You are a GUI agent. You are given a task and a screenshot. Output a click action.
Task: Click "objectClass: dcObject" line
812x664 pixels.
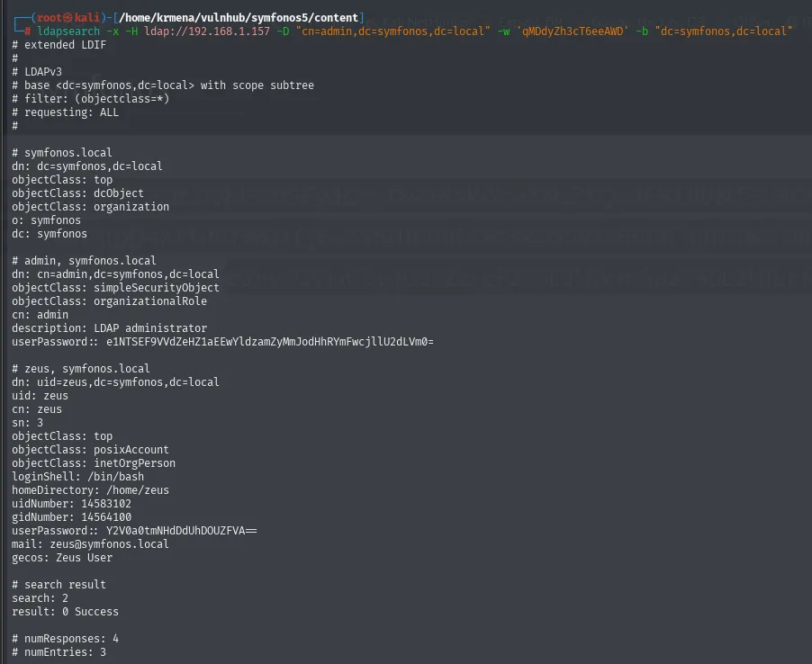coord(77,193)
